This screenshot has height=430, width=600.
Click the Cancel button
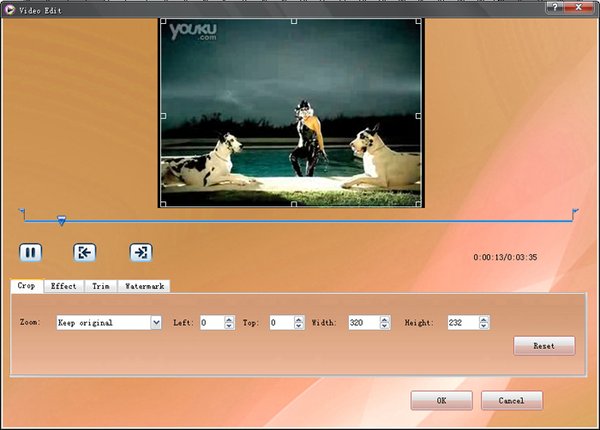512,401
